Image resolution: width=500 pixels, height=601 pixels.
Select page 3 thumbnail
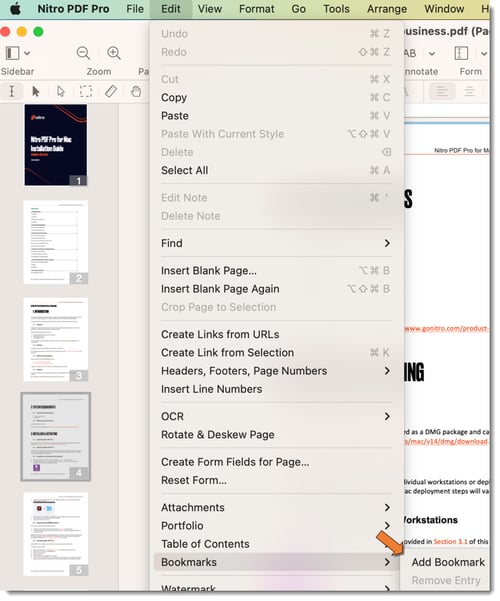click(x=56, y=340)
